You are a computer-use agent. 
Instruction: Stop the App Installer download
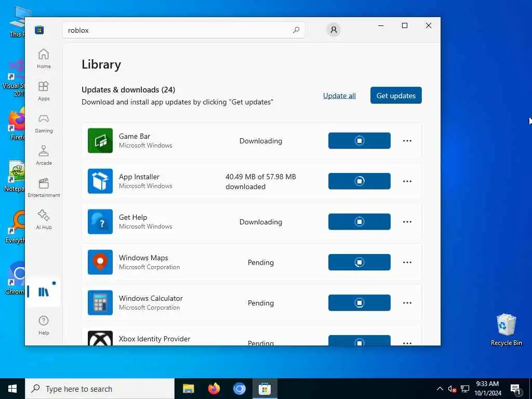pyautogui.click(x=360, y=181)
